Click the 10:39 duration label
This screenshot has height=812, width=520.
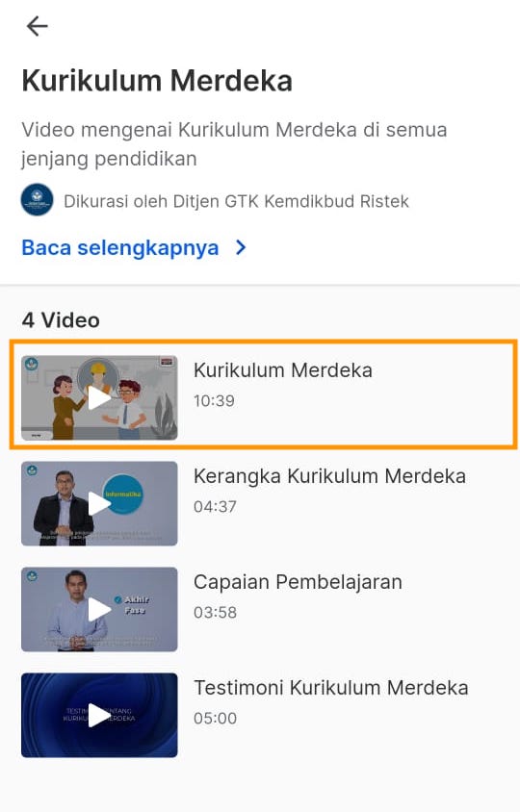click(214, 401)
